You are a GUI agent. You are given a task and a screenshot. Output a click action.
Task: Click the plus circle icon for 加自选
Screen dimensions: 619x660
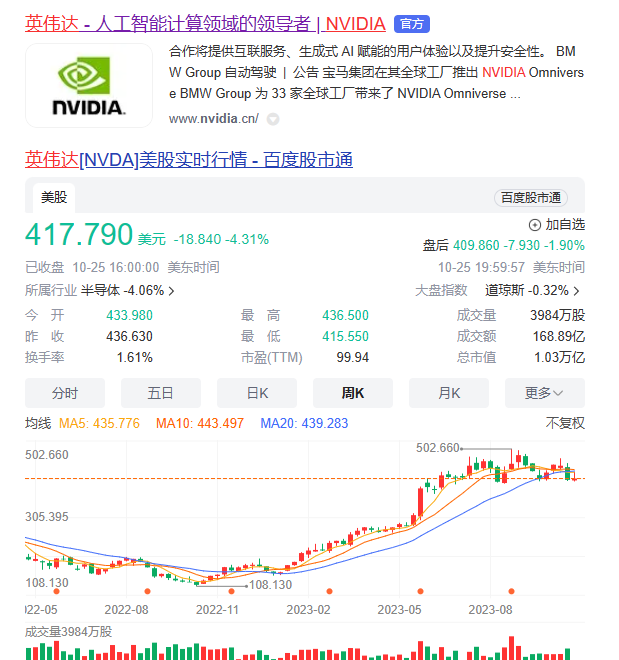(534, 225)
